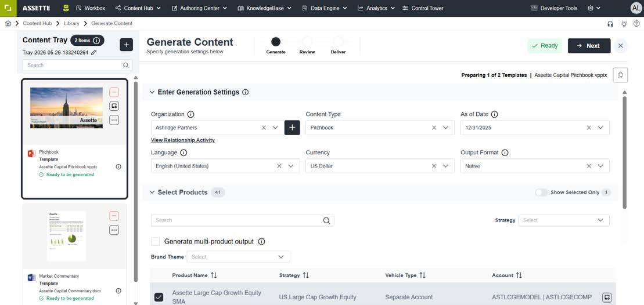Sort by Strategy column arrows

coord(305,275)
